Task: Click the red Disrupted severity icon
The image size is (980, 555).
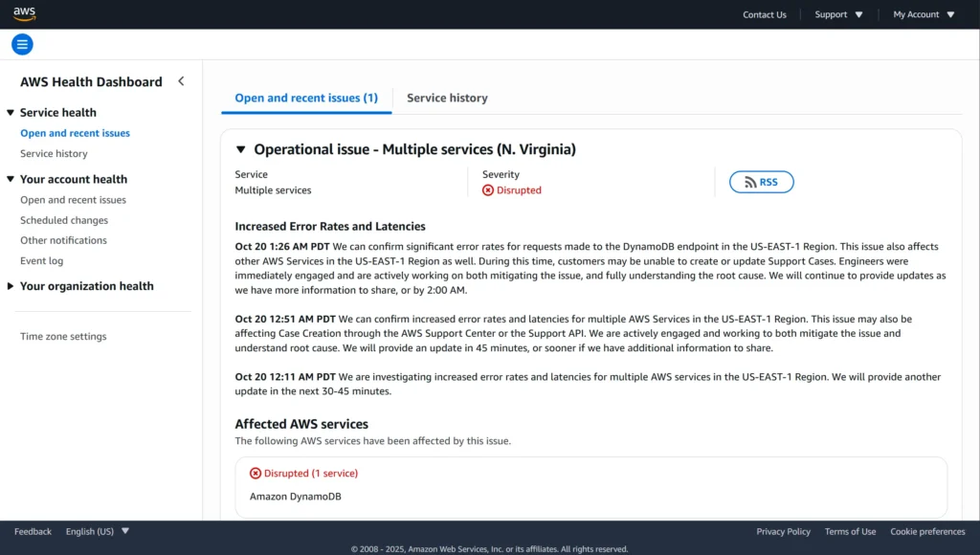Action: click(488, 190)
